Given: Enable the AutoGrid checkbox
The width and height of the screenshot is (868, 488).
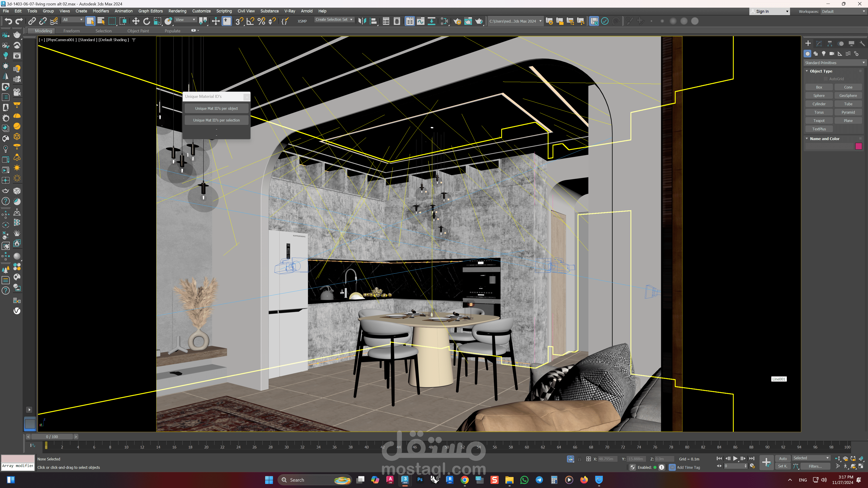Looking at the screenshot, I should (x=826, y=79).
